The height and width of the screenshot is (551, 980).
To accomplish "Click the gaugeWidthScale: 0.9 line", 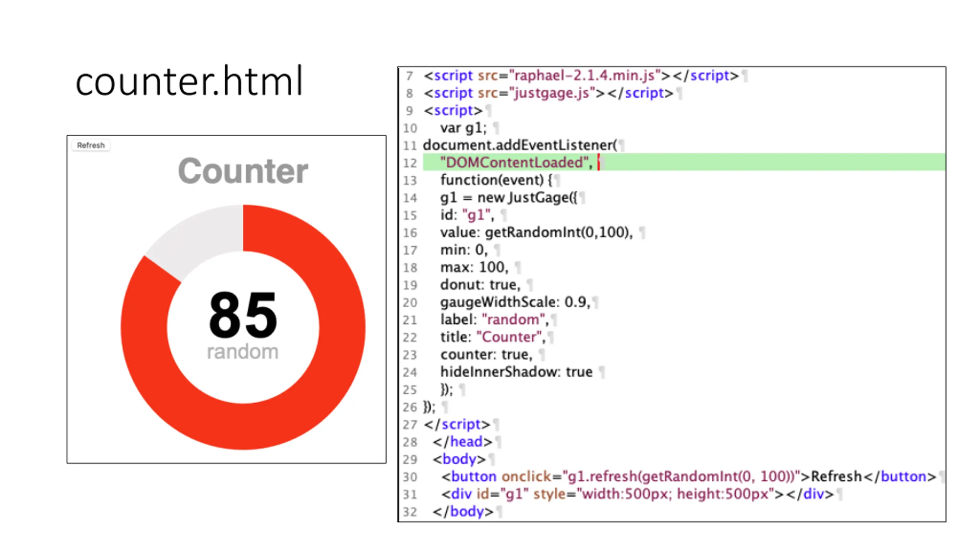I will tap(515, 302).
